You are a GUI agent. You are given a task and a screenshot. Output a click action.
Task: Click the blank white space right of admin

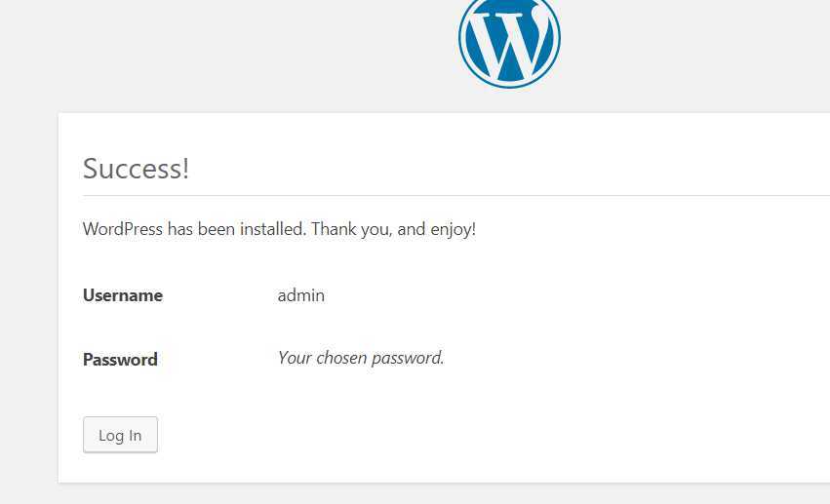tap(530, 295)
